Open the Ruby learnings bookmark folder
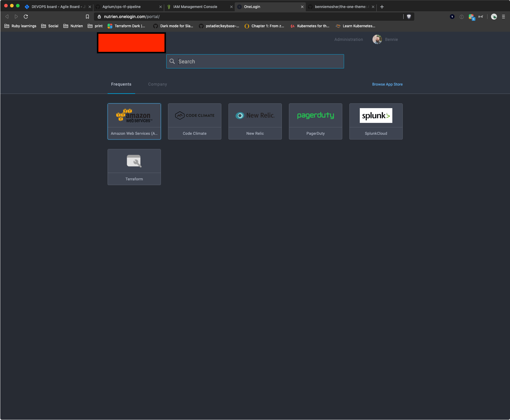The image size is (510, 420). 20,26
